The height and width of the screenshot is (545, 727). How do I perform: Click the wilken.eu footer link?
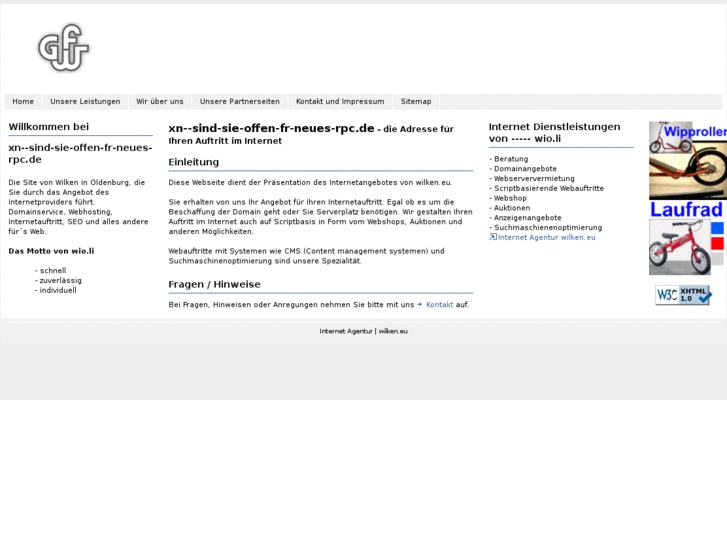(x=393, y=331)
